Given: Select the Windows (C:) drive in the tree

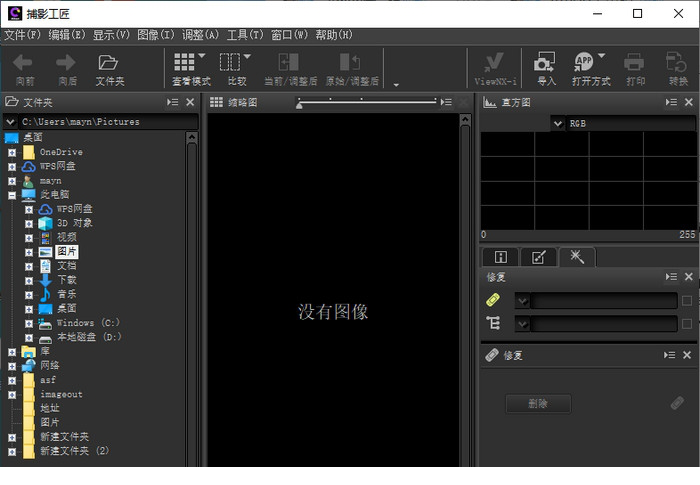Looking at the screenshot, I should point(88,323).
